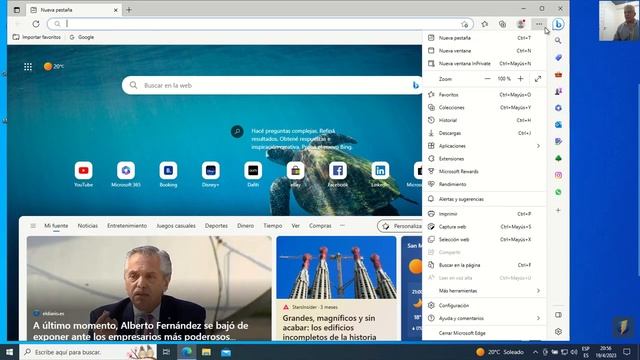The height and width of the screenshot is (360, 640).
Task: Open the Facebook quick link tile
Action: tap(338, 171)
